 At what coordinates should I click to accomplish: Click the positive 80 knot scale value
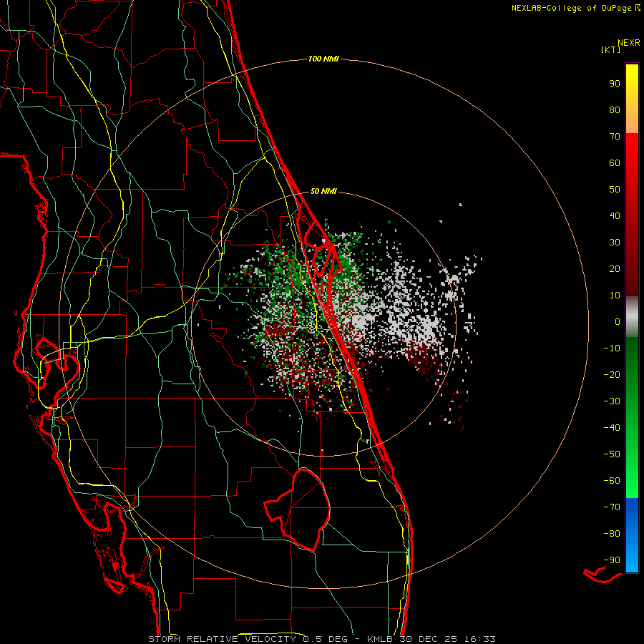(615, 109)
